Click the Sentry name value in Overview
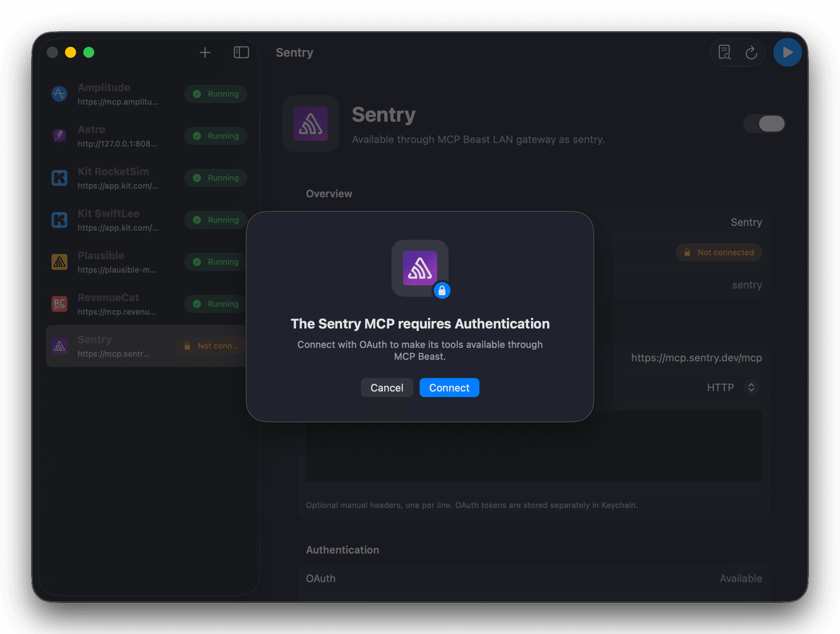840x634 pixels. [x=746, y=222]
